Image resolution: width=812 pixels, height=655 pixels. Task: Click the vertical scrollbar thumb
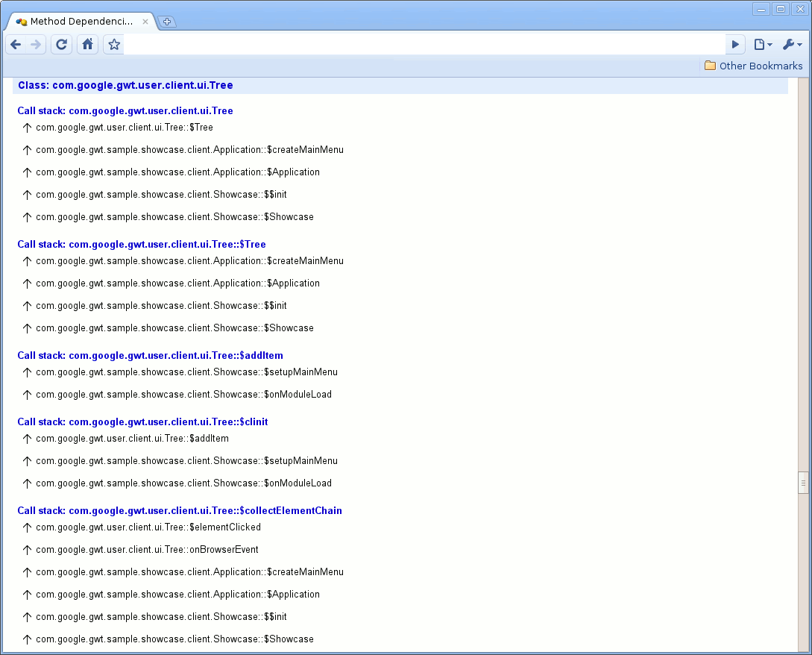(803, 483)
